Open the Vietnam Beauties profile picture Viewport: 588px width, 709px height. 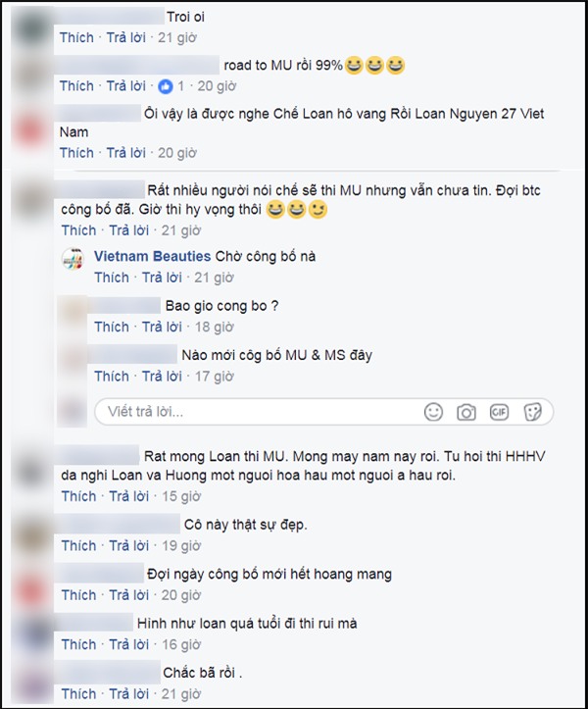pyautogui.click(x=73, y=259)
